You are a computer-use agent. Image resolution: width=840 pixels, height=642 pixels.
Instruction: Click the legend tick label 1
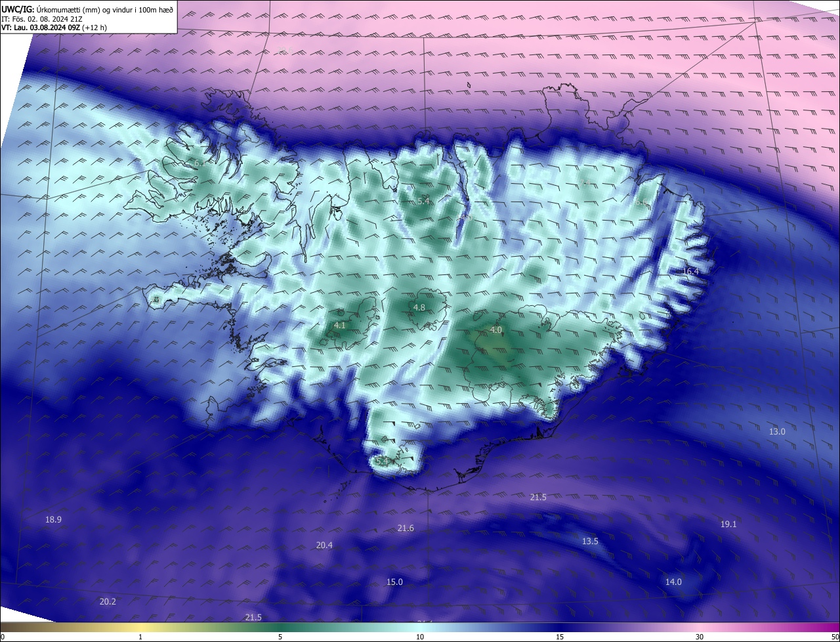[x=140, y=637]
